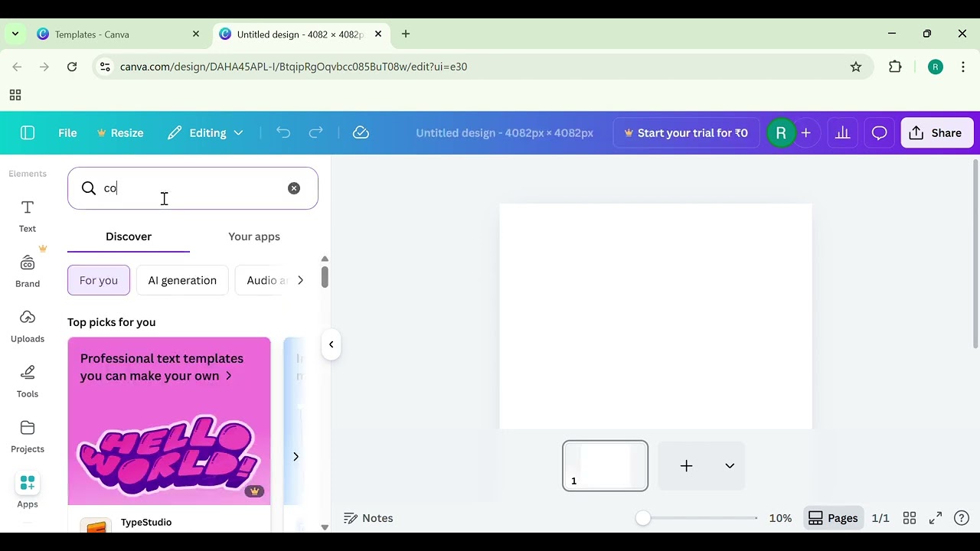The width and height of the screenshot is (980, 551).
Task: Edit the Untitled design title
Action: coord(505,132)
